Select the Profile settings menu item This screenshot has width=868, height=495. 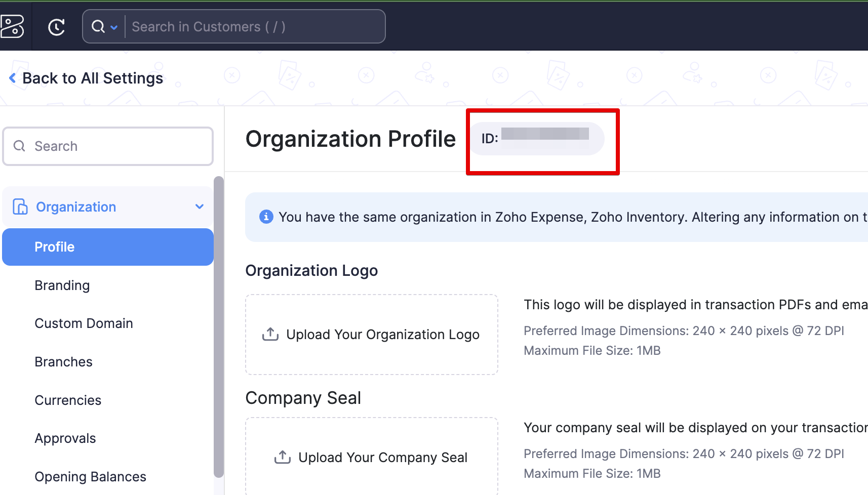(107, 247)
